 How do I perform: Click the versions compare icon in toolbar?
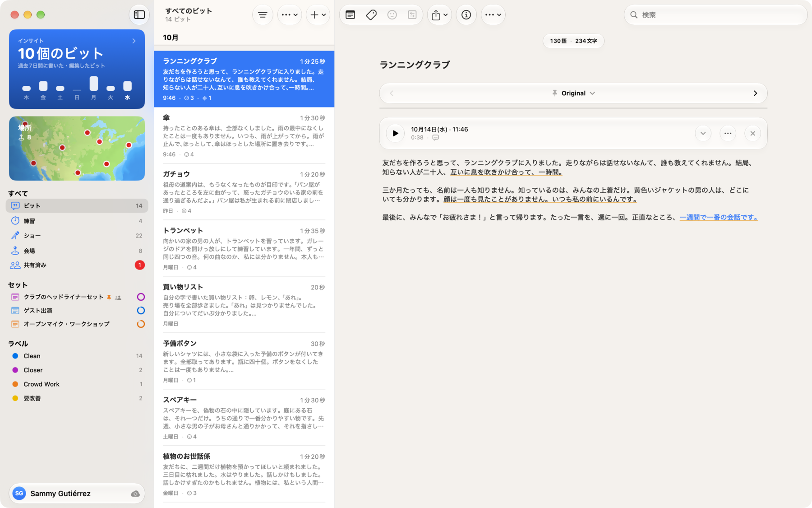click(x=412, y=15)
